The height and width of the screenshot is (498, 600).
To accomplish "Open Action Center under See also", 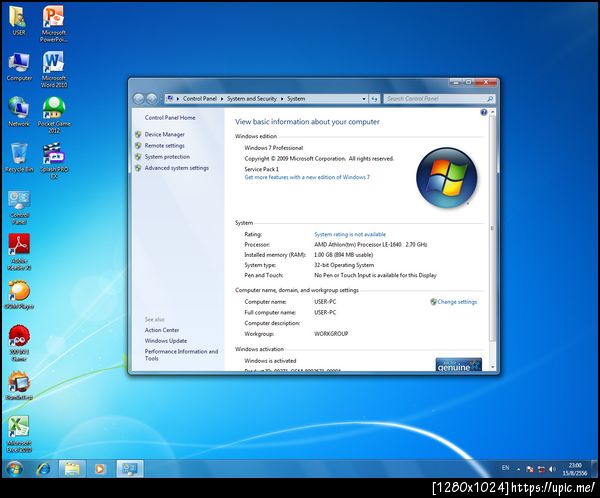I will pyautogui.click(x=162, y=330).
